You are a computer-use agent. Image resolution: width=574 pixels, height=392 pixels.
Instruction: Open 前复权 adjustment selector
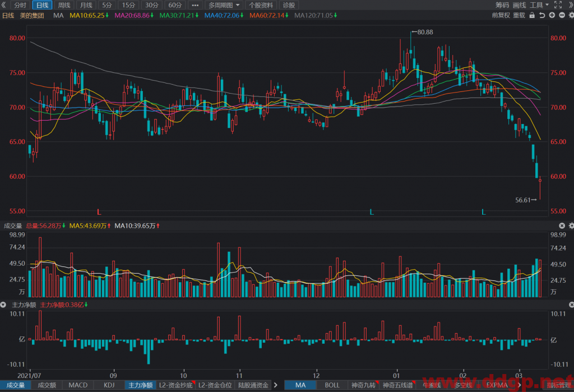pyautogui.click(x=501, y=15)
